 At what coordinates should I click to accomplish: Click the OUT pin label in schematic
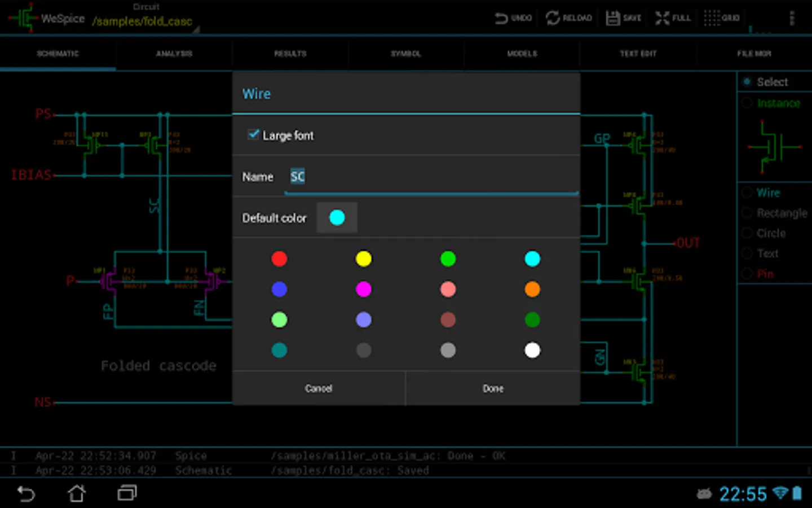[688, 243]
